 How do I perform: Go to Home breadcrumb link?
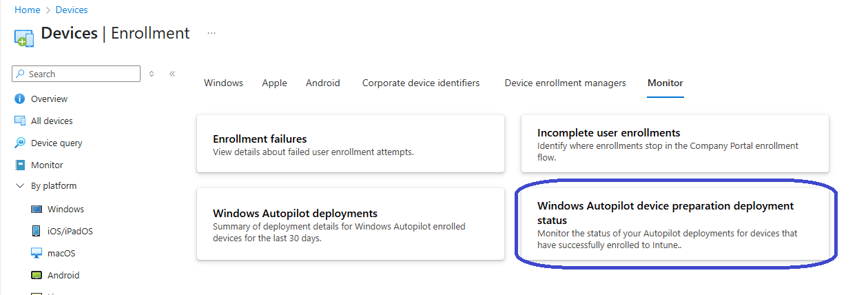[27, 10]
